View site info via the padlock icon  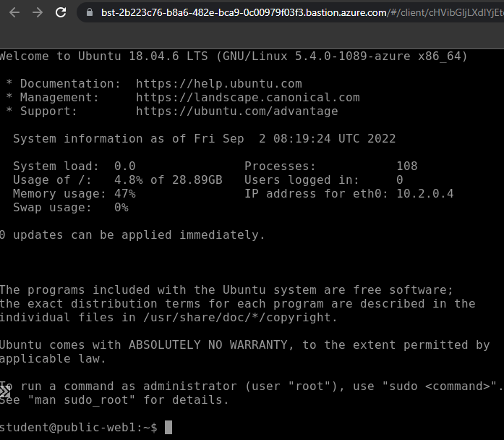tap(90, 12)
